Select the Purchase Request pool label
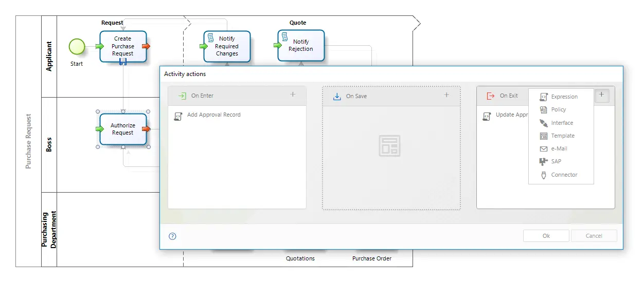Screen dimensions: 644x282 29,141
